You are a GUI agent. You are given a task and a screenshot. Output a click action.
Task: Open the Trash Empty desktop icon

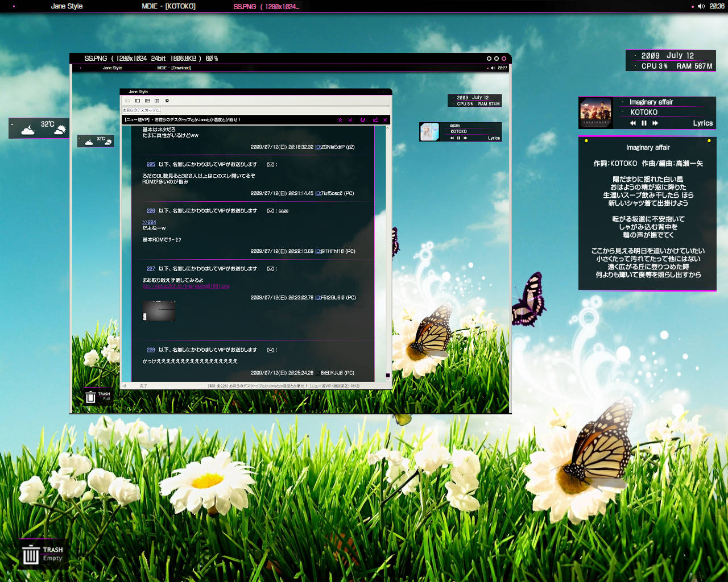43,554
